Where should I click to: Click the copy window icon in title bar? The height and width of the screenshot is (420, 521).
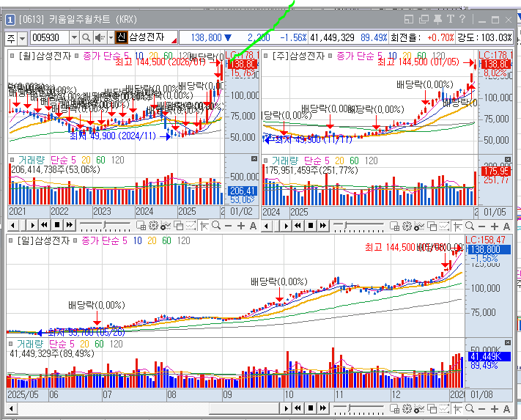pyautogui.click(x=424, y=19)
